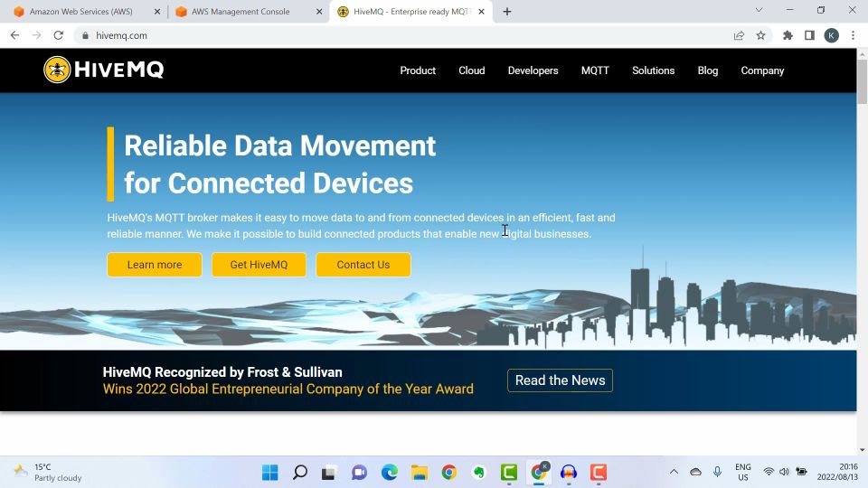Open Evernote from taskbar
Screen dimensions: 868x488
[479, 472]
